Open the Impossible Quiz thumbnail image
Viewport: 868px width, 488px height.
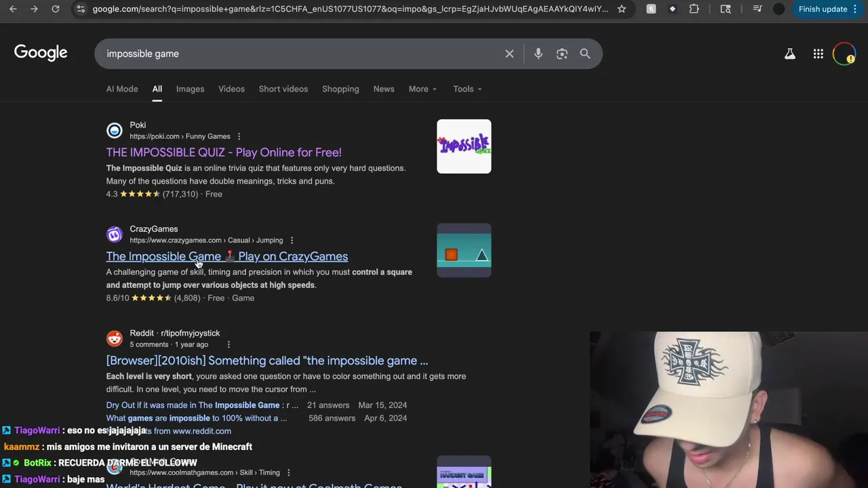[x=464, y=146]
